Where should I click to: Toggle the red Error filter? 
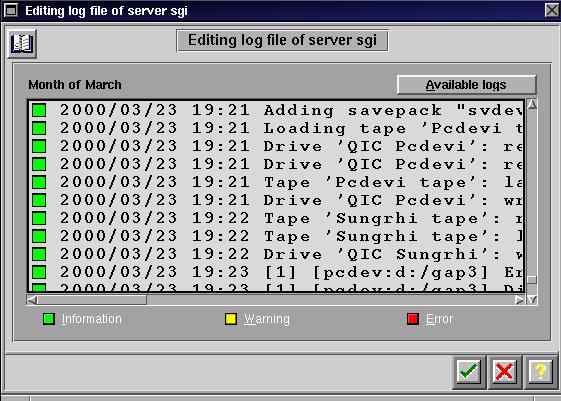click(x=413, y=319)
